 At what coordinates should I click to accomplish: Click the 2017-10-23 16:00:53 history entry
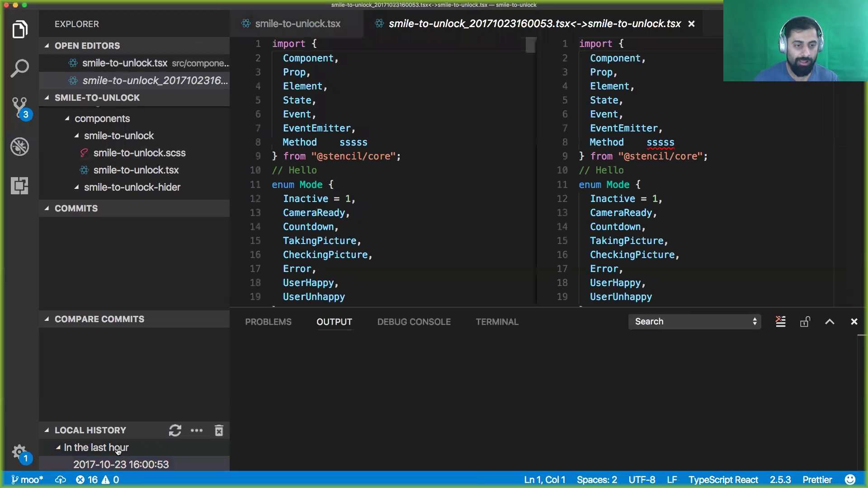120,464
